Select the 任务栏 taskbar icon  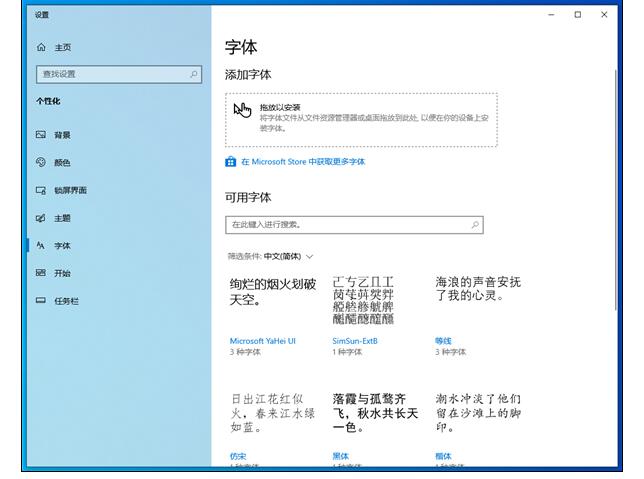41,301
